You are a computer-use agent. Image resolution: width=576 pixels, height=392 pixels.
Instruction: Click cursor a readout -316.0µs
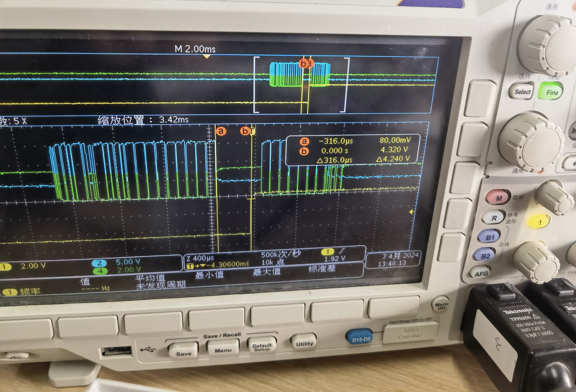(336, 141)
